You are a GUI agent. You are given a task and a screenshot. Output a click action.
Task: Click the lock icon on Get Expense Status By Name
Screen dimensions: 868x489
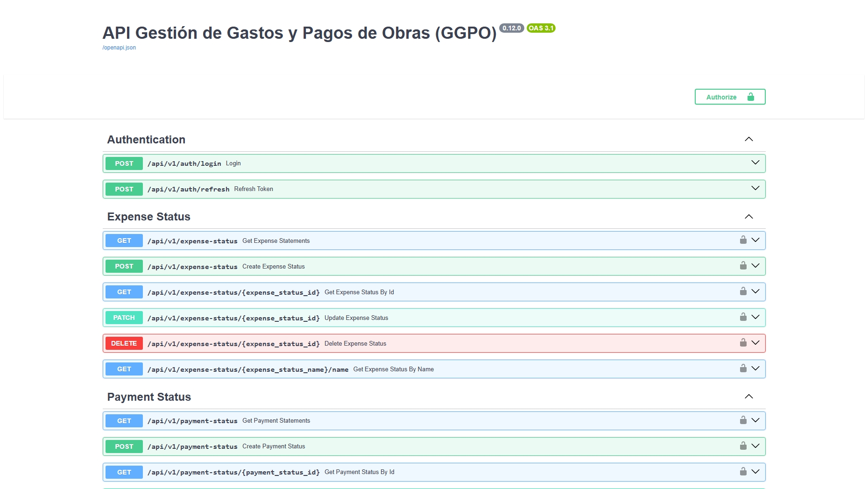(x=743, y=368)
